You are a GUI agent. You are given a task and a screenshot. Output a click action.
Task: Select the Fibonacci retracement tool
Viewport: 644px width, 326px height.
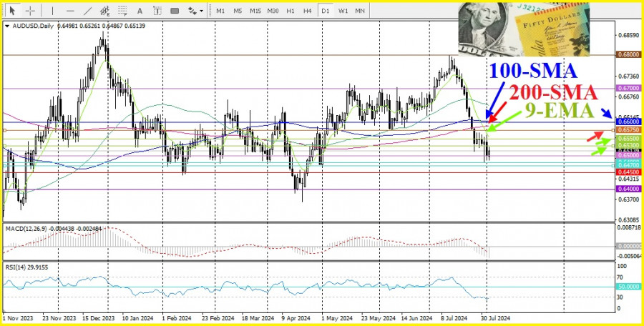(122, 11)
